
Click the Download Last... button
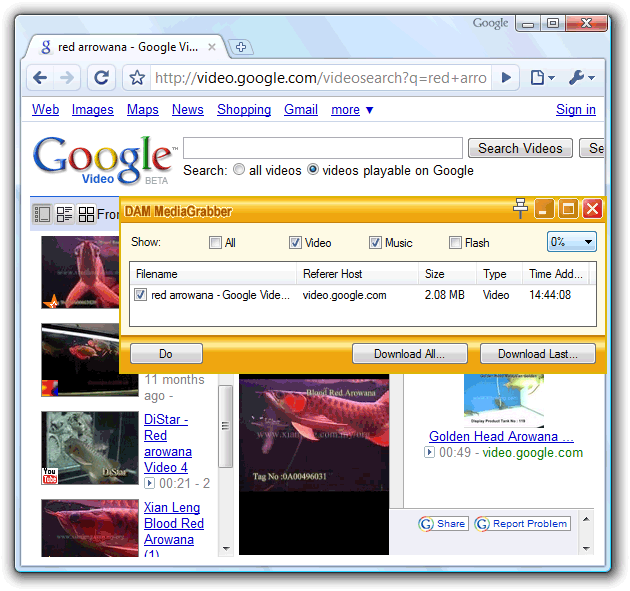(538, 354)
